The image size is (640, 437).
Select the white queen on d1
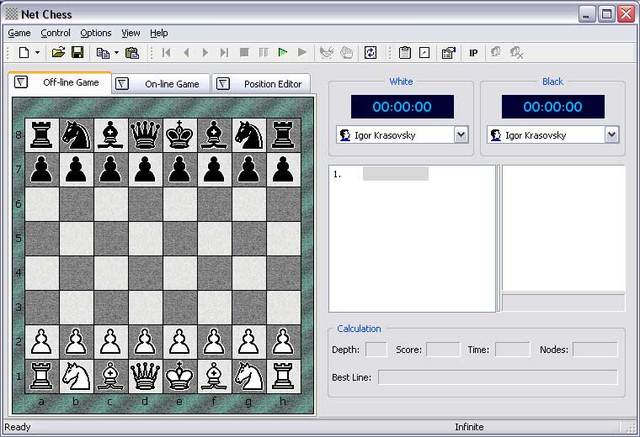[x=145, y=376]
